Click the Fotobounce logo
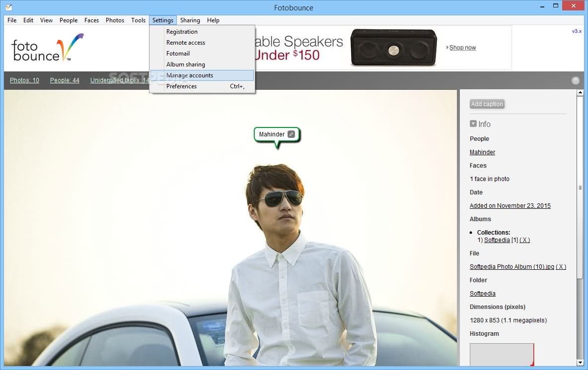 [48, 48]
